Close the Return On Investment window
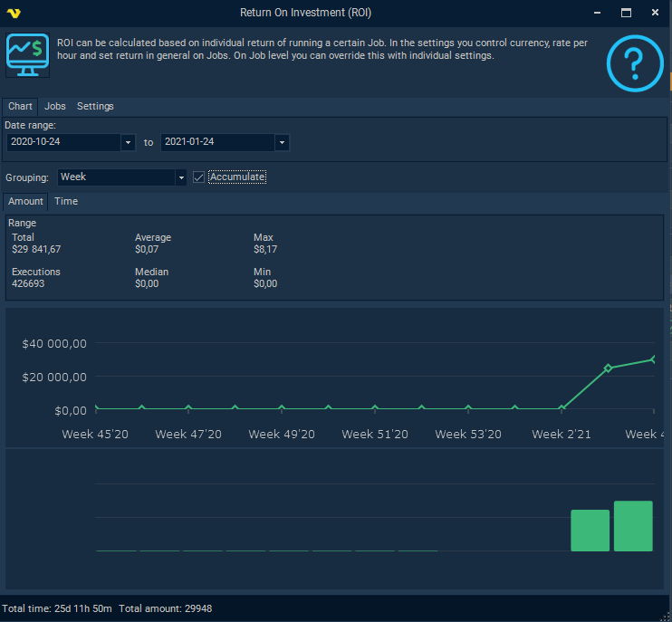Screen dimensions: 672x622 654,13
